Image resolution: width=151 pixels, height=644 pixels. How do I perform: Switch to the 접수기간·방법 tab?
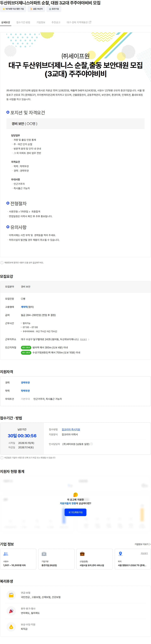coord(23,22)
